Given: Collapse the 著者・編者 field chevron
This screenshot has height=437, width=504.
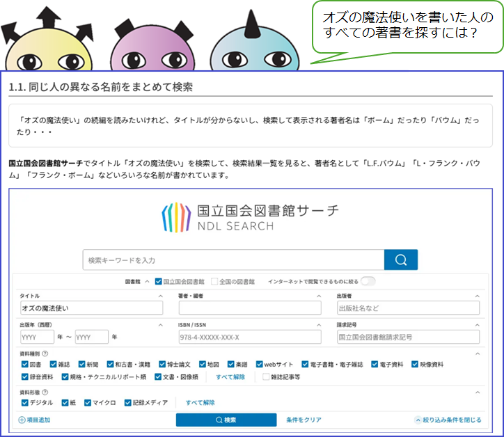Looking at the screenshot, I should click(x=319, y=296).
